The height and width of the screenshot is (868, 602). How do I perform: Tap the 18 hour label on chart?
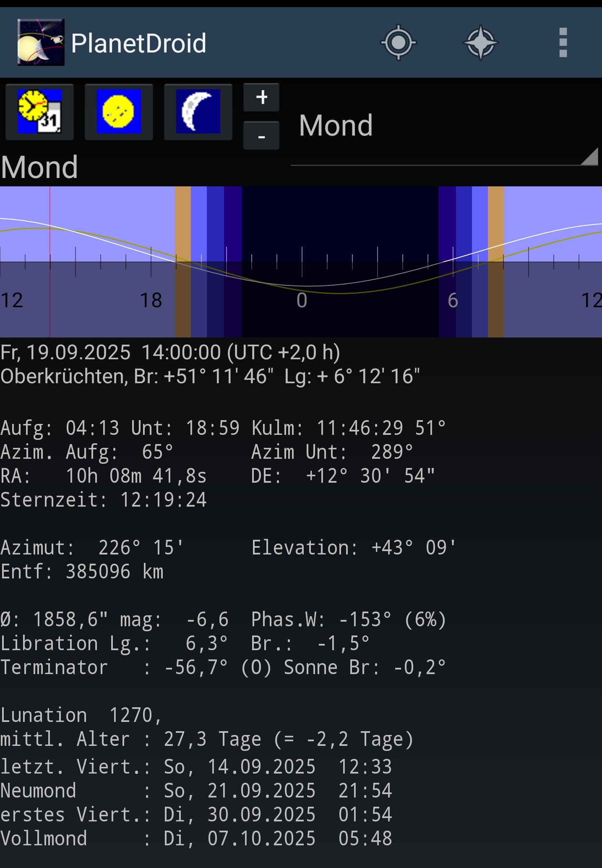coord(151,301)
